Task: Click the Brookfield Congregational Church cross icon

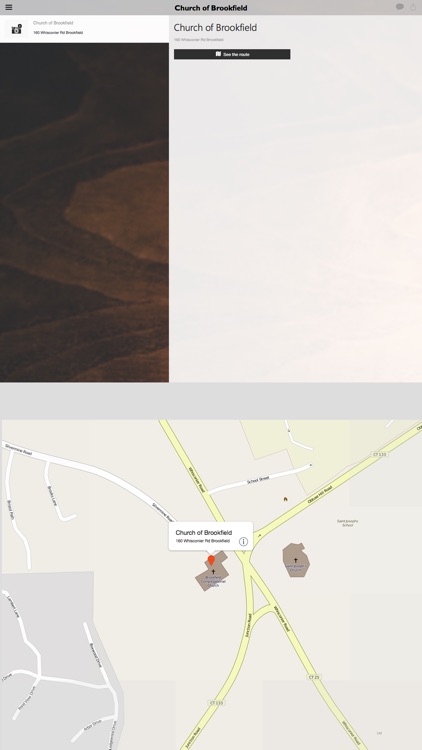Action: click(x=213, y=572)
